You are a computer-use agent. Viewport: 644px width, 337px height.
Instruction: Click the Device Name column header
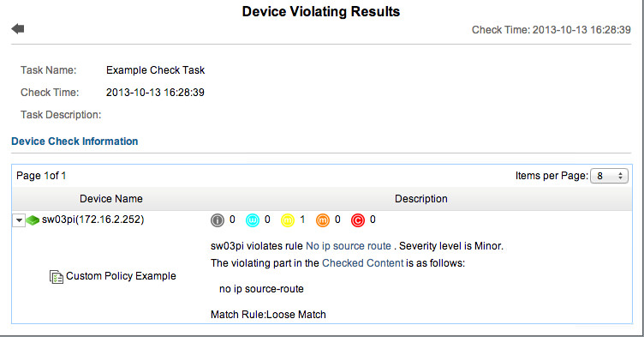coord(111,199)
